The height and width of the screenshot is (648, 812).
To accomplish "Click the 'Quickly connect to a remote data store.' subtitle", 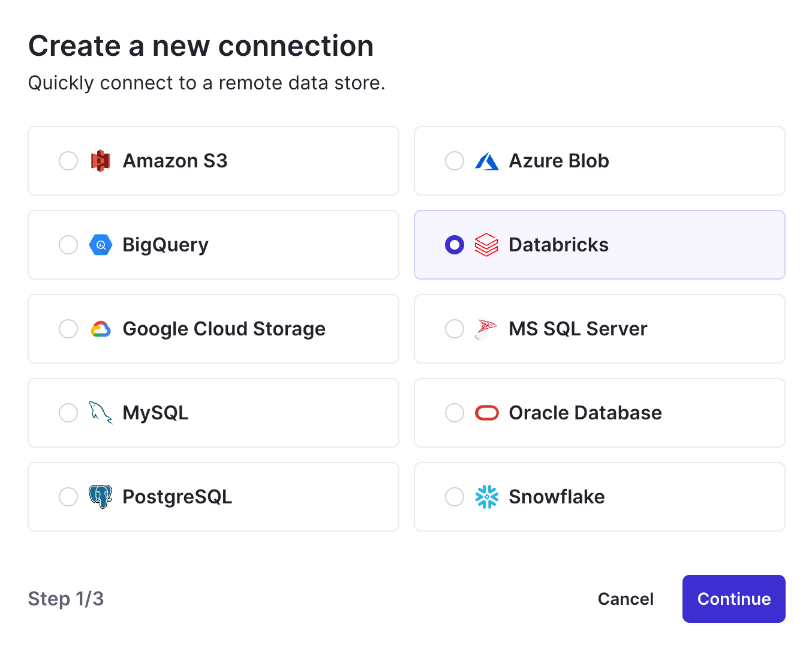I will pyautogui.click(x=207, y=83).
